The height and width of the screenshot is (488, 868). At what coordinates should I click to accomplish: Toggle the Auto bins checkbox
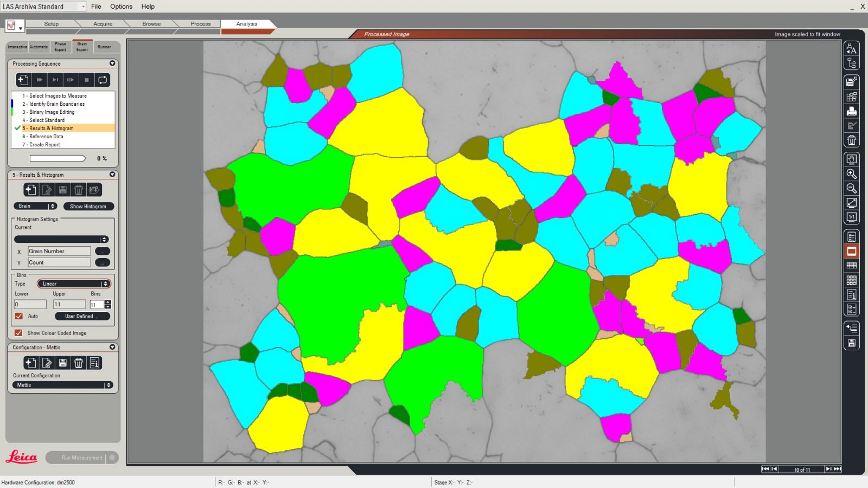tap(19, 316)
